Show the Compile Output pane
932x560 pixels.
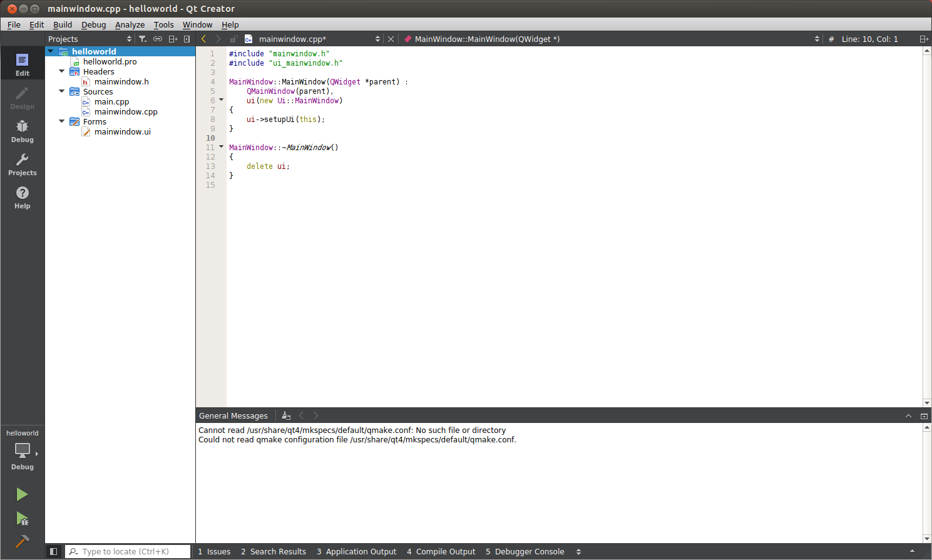coord(441,551)
